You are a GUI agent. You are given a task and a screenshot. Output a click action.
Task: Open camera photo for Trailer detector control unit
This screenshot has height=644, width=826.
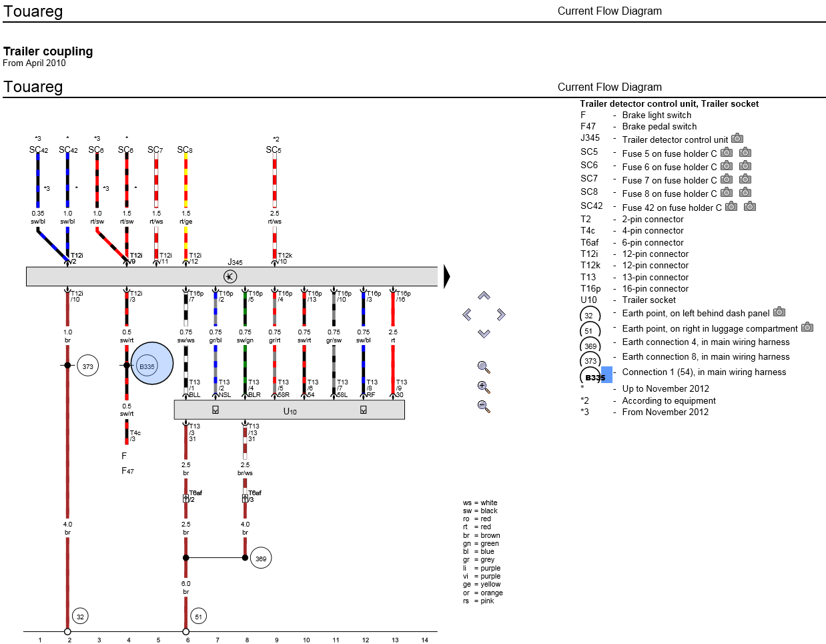point(737,139)
